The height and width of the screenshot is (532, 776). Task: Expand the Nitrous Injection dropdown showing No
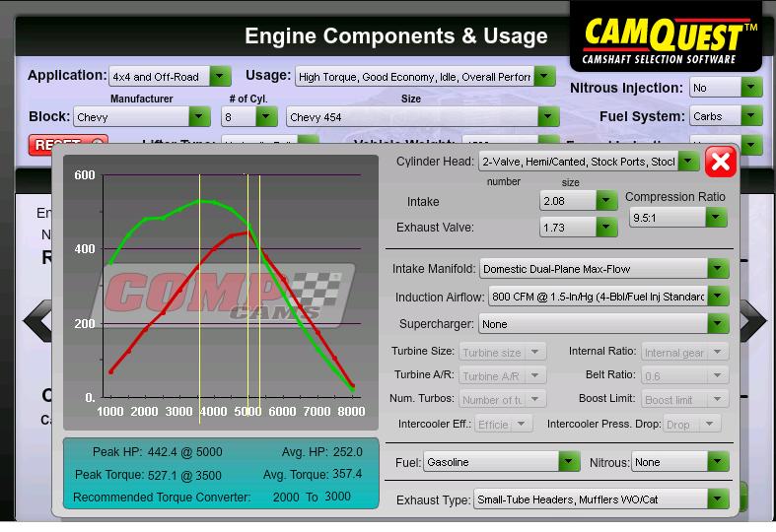pos(726,88)
